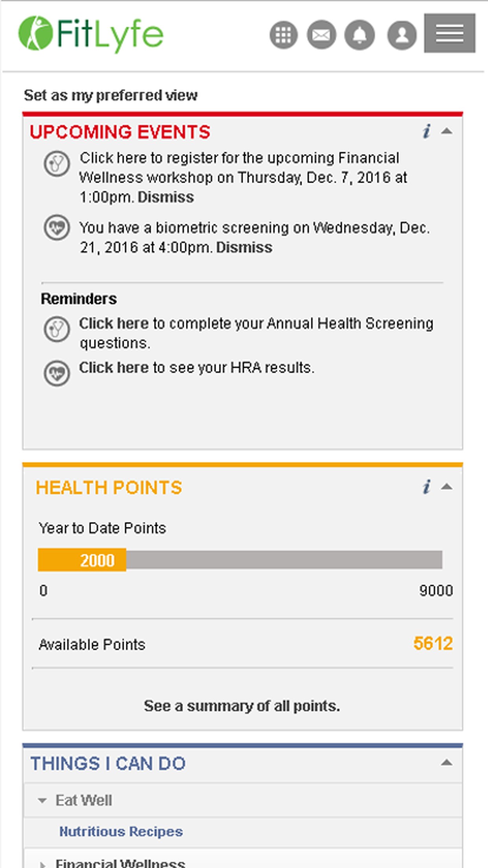Collapse the Upcoming Events panel
Viewport: 488px width, 868px height.
tap(446, 131)
